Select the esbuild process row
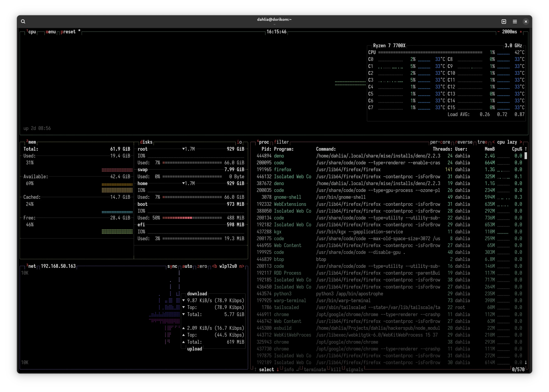Screen dimensions: 549x392 coord(389,328)
